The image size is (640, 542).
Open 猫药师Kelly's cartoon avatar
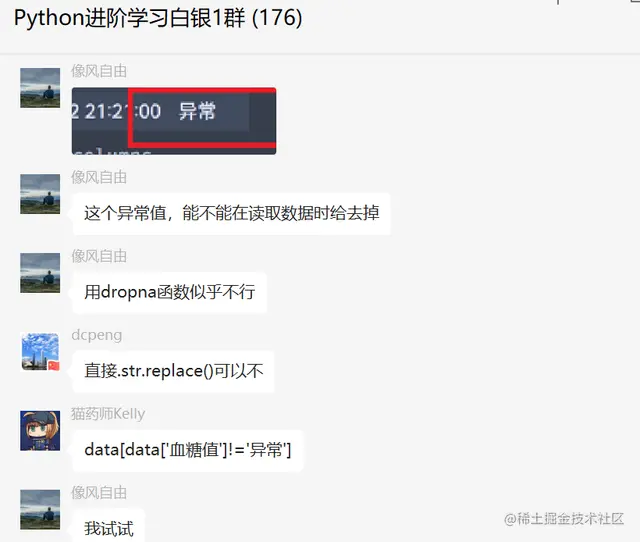(x=40, y=431)
